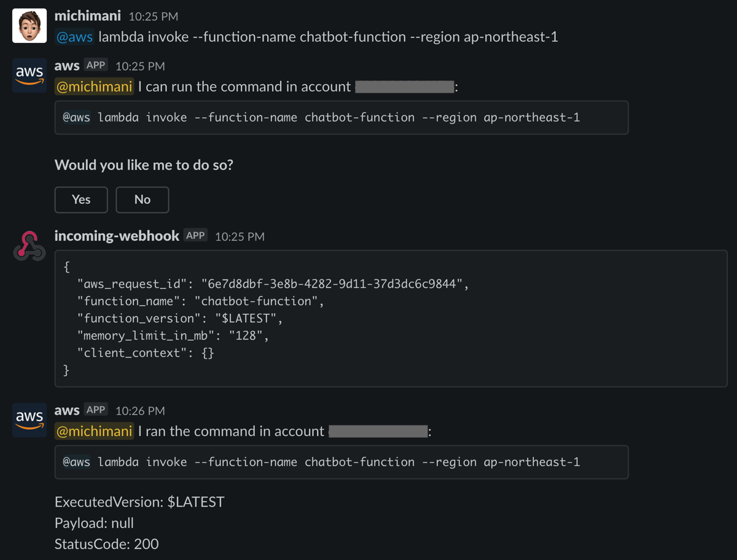This screenshot has height=560, width=737.
Task: Click the AWS app icon next to the 10:26 PM message
Action: pyautogui.click(x=29, y=419)
